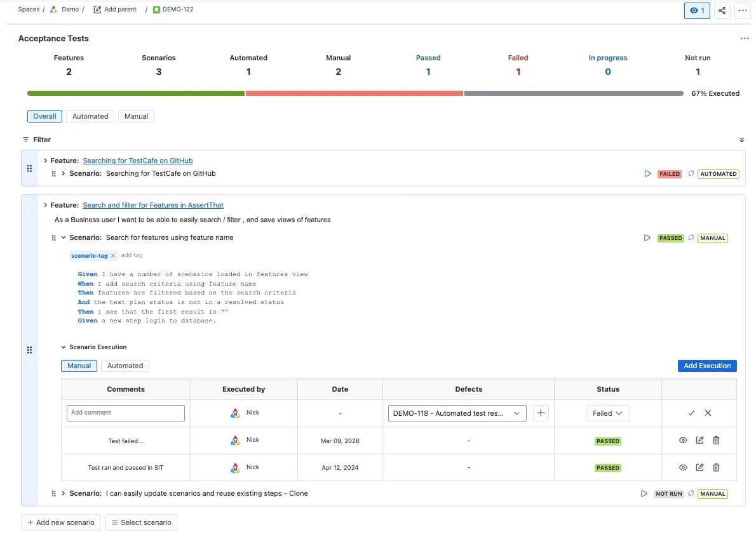The image size is (756, 544).
Task: Switch to the top Automated tab
Action: [x=90, y=116]
